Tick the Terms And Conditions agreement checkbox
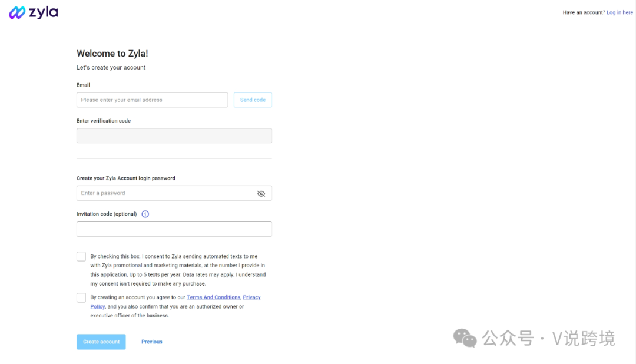This screenshot has height=364, width=636. coord(81,297)
